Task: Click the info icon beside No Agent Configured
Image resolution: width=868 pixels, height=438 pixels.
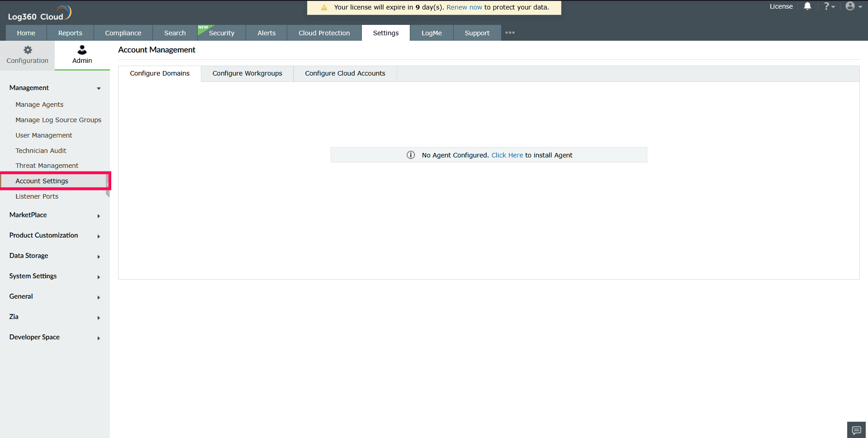Action: [x=411, y=155]
